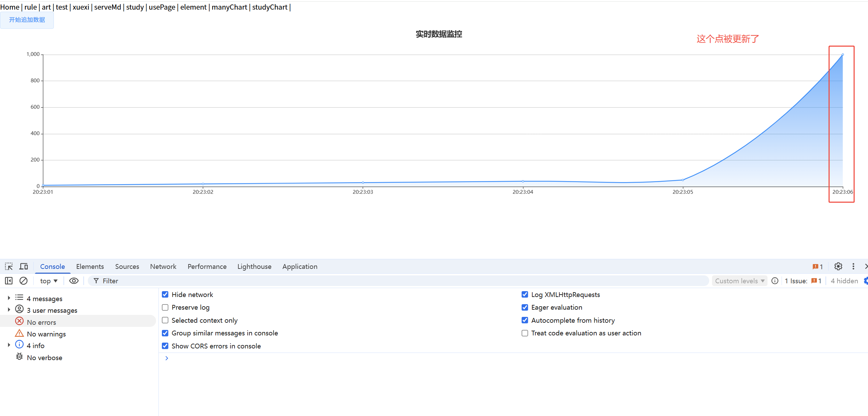Screen dimensions: 868x416
Task: Uncheck the Hide network checkbox
Action: (x=165, y=295)
